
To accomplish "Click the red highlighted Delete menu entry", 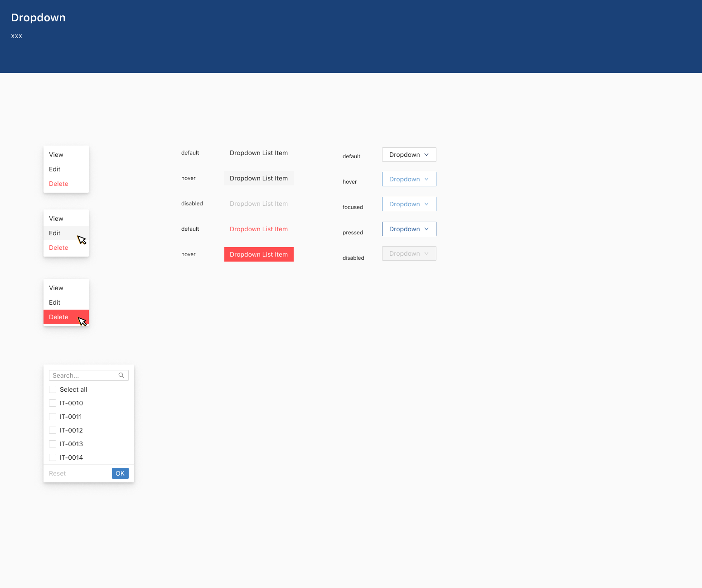I will (x=59, y=317).
